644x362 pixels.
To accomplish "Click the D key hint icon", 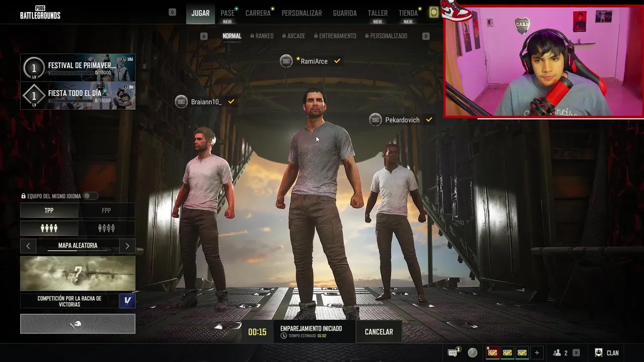I will tap(426, 36).
